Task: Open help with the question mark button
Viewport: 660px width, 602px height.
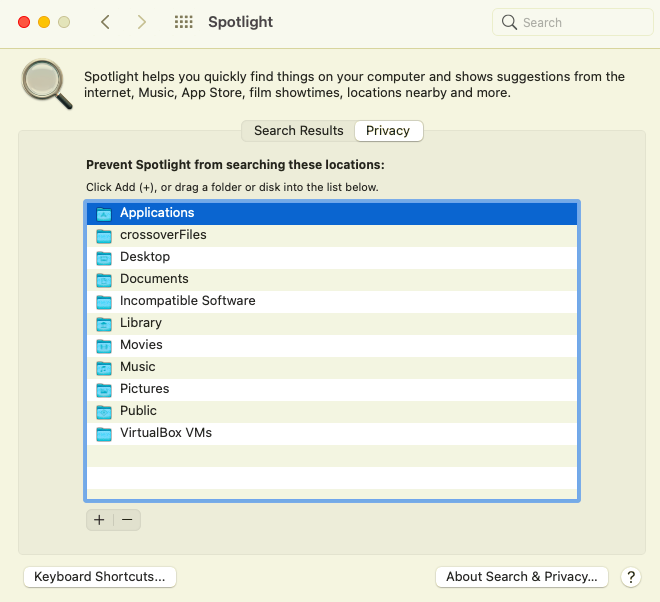Action: click(631, 577)
